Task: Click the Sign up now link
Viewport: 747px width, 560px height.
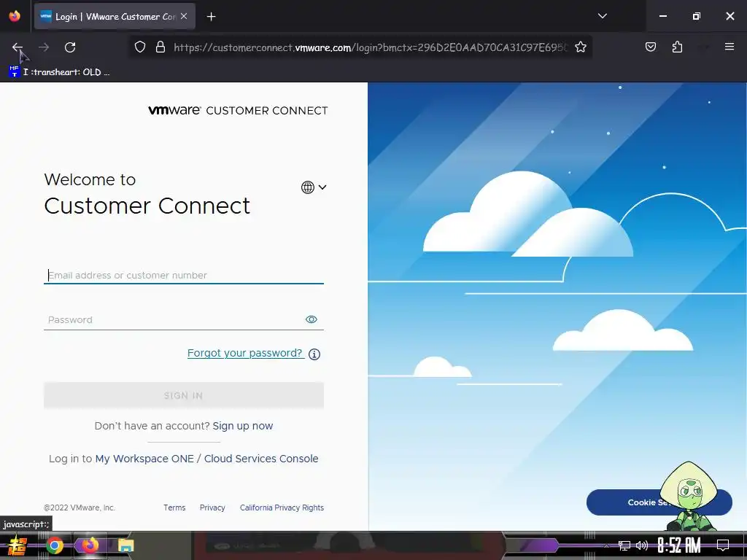Action: pos(242,426)
